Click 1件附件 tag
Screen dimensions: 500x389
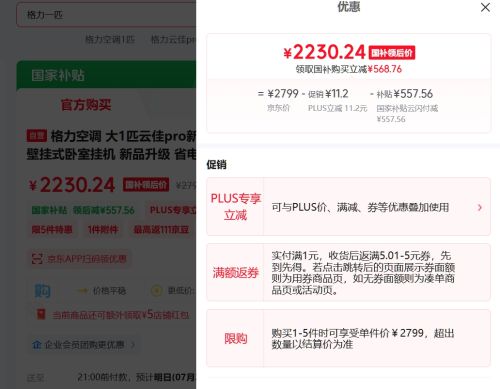point(103,230)
